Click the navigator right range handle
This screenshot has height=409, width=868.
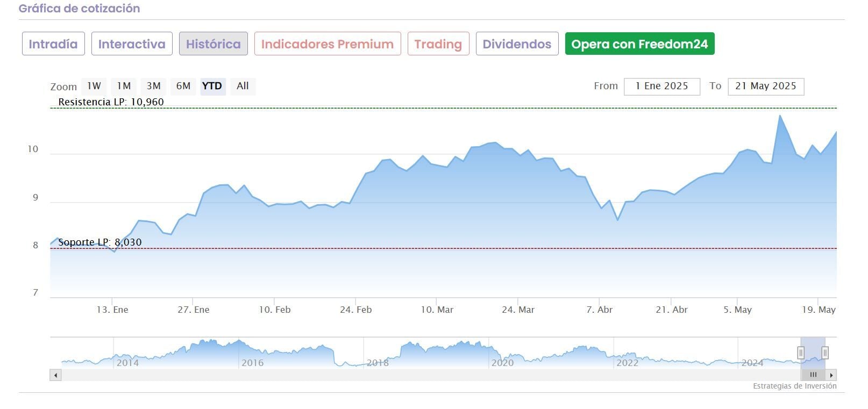pyautogui.click(x=825, y=353)
